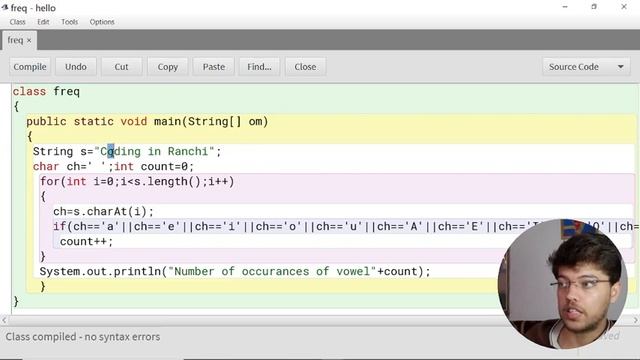Click in the horizontal scrollbar track
The height and width of the screenshot is (360, 640).
coord(320,320)
